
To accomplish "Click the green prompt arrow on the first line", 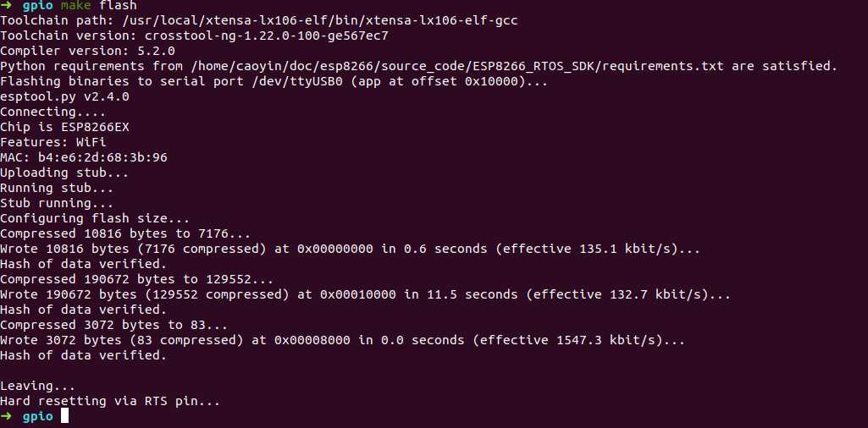I will pyautogui.click(x=7, y=5).
